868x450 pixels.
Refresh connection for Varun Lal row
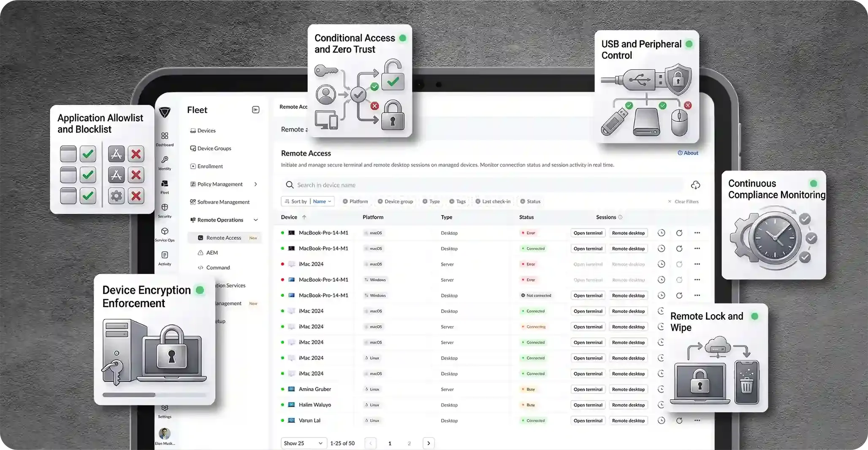click(679, 420)
